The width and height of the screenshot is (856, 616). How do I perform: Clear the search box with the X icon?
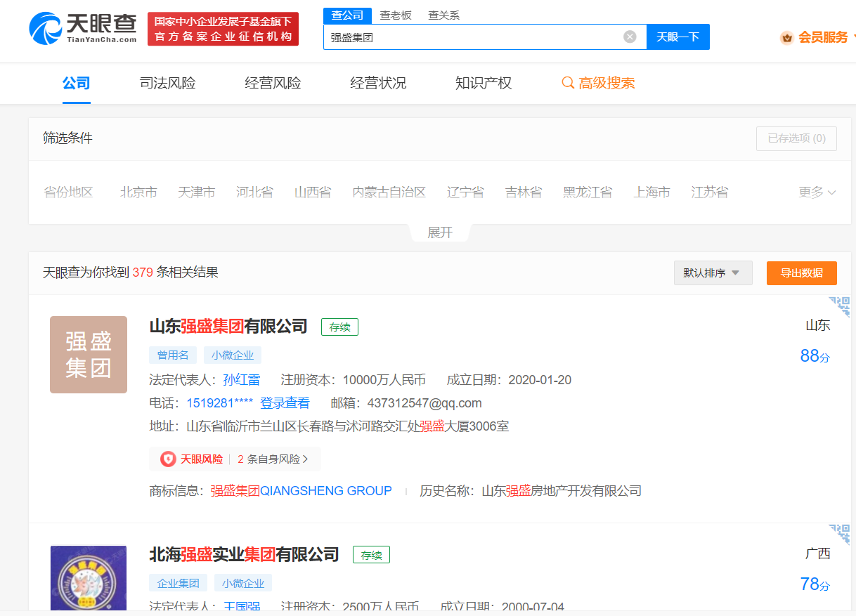(630, 37)
